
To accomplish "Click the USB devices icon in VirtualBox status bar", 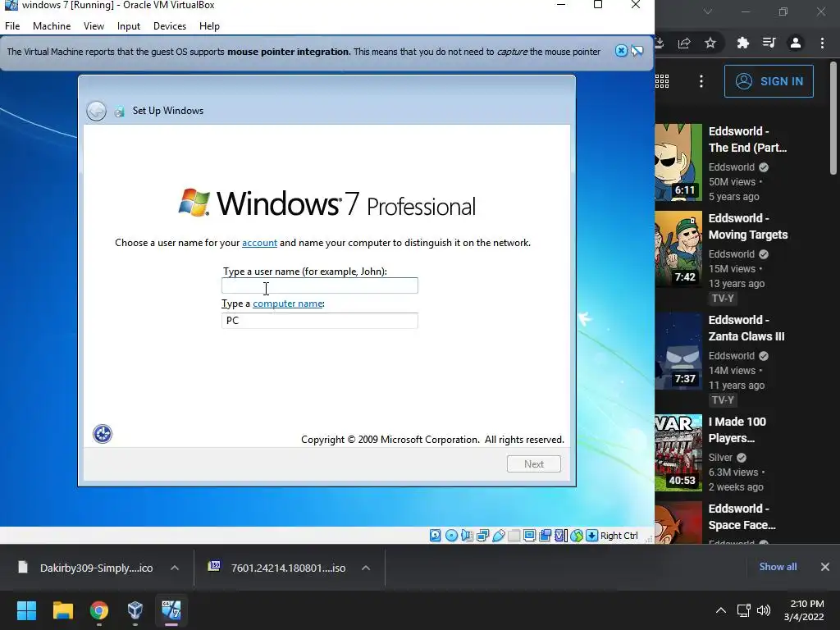I will [x=498, y=535].
